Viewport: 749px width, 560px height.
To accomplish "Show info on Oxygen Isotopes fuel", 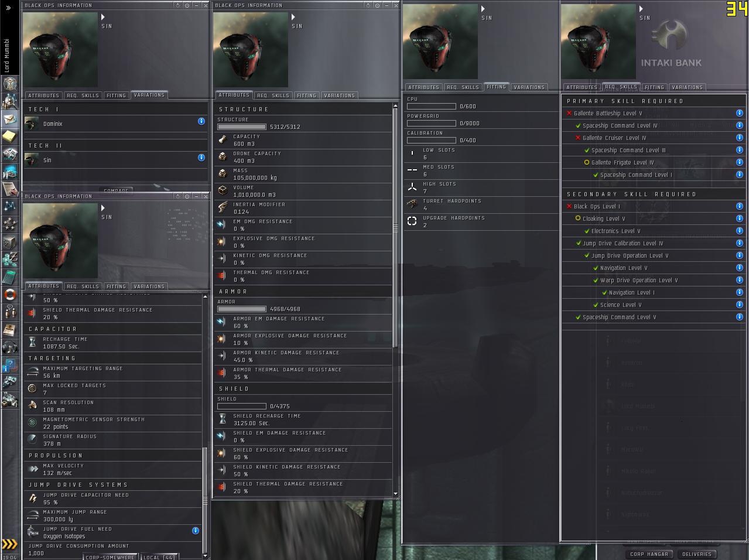I will coord(196,531).
